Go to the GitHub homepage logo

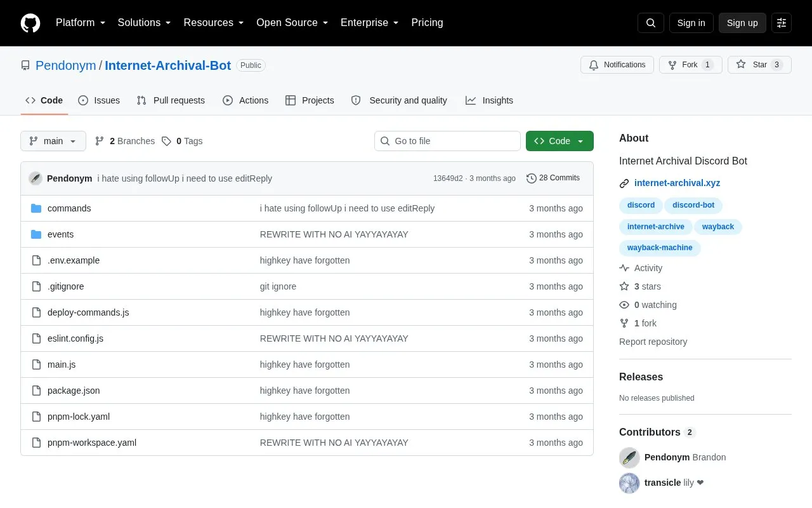click(30, 23)
